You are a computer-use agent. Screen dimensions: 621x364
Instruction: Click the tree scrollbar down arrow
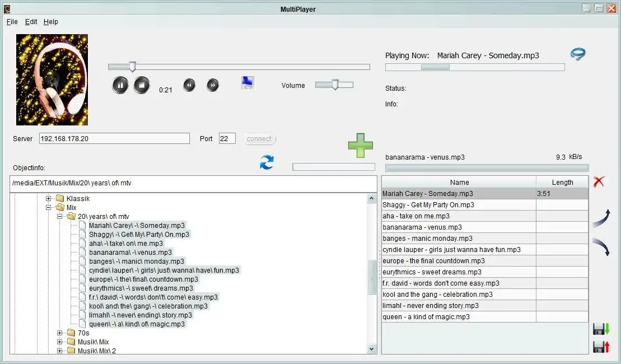tap(371, 349)
